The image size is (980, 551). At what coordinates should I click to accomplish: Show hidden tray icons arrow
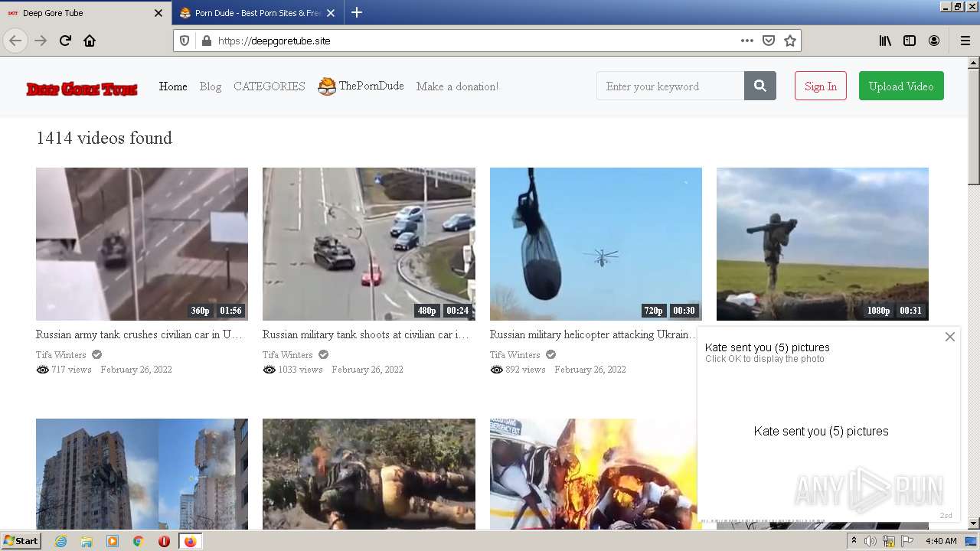pyautogui.click(x=854, y=541)
